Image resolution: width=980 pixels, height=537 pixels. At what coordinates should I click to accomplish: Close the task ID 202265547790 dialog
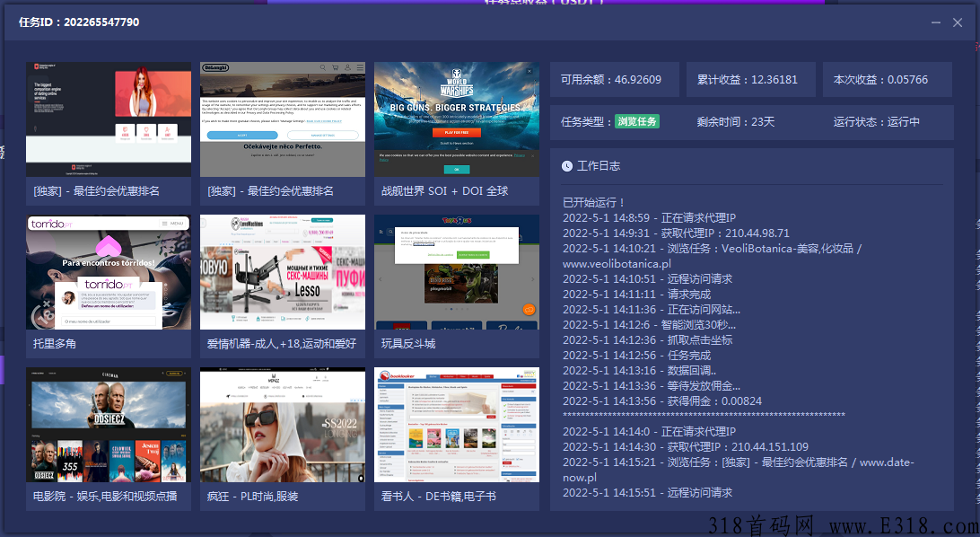[958, 22]
